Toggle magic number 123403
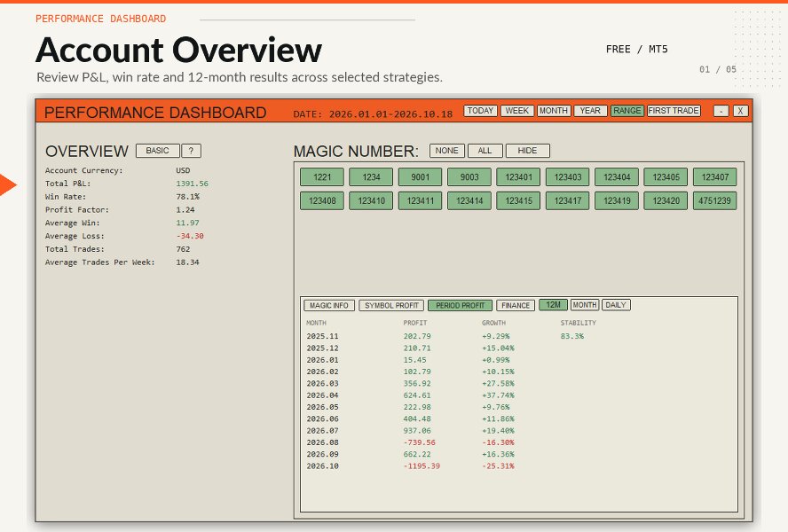The width and height of the screenshot is (788, 532). (x=567, y=176)
